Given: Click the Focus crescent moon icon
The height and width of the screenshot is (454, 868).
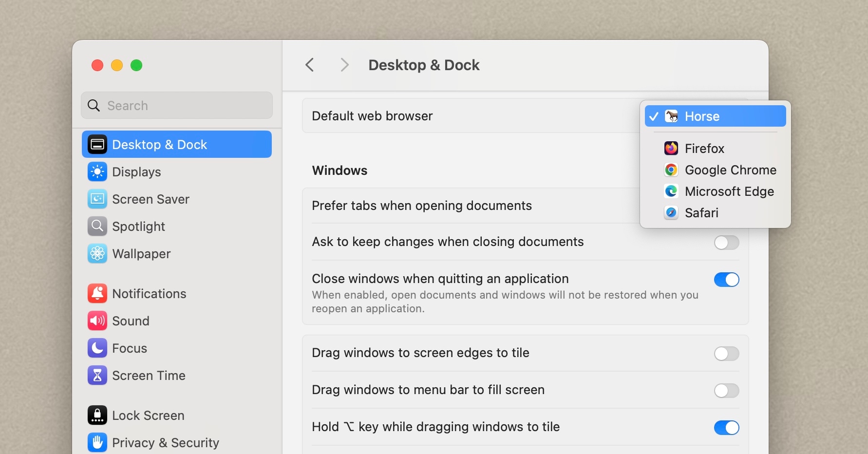Looking at the screenshot, I should pyautogui.click(x=97, y=348).
